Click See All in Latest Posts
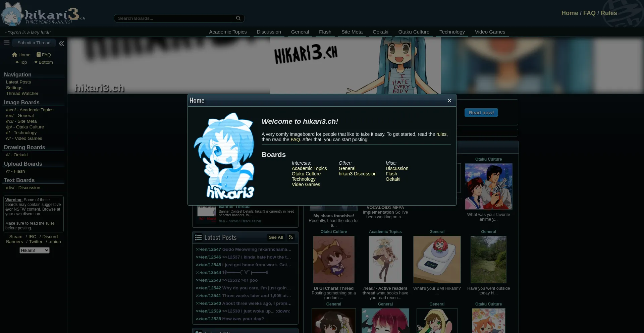Image resolution: width=644 pixels, height=333 pixels. [276, 237]
